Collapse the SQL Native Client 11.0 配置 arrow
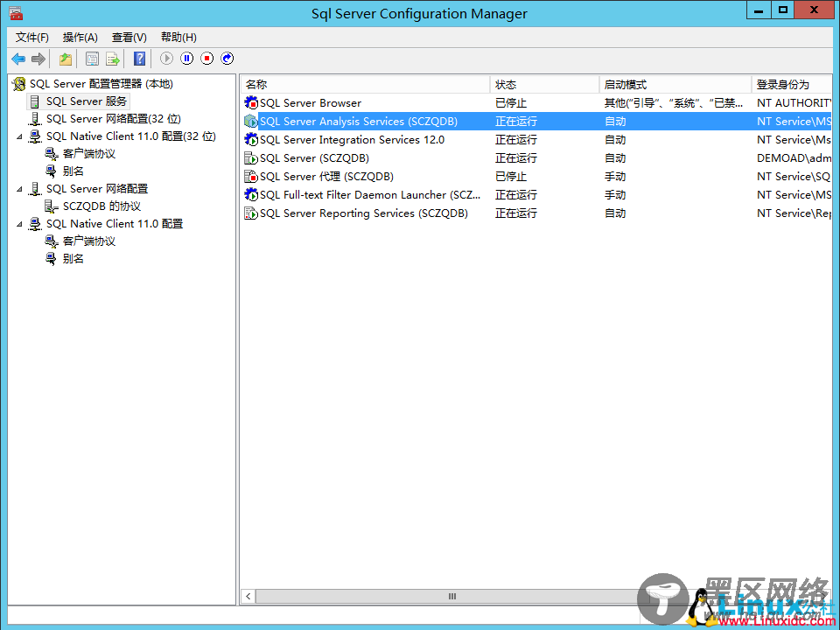Viewport: 840px width, 630px height. click(x=20, y=224)
